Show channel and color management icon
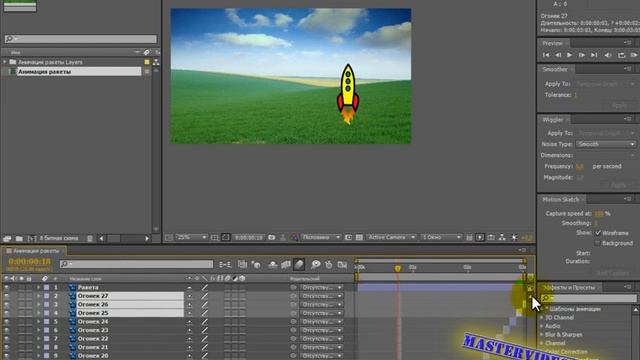The height and width of the screenshot is (360, 640). point(294,237)
